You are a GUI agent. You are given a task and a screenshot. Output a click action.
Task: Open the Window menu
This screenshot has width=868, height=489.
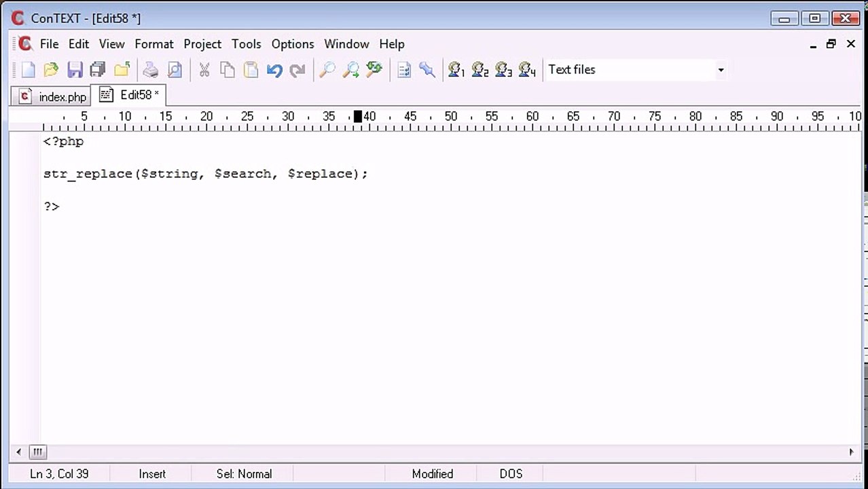tap(346, 43)
